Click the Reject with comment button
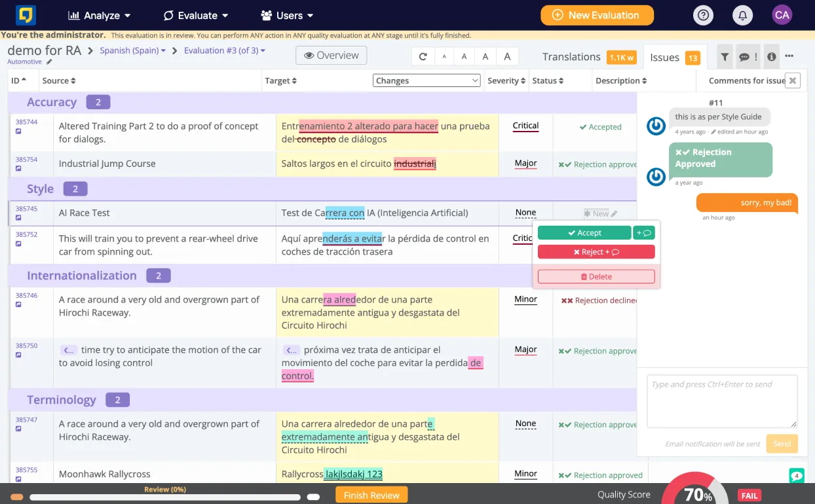 click(596, 252)
